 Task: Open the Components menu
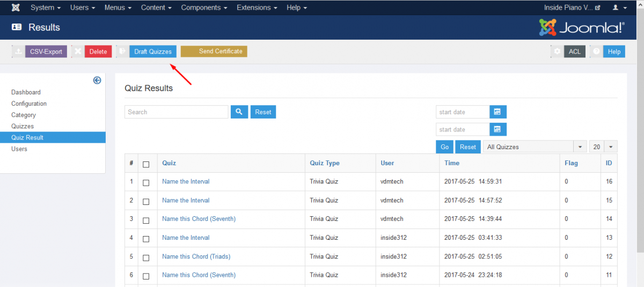(x=204, y=8)
